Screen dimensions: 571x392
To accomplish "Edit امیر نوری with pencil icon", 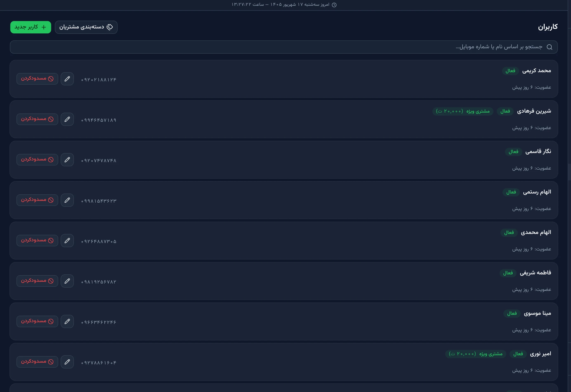I will pos(67,362).
